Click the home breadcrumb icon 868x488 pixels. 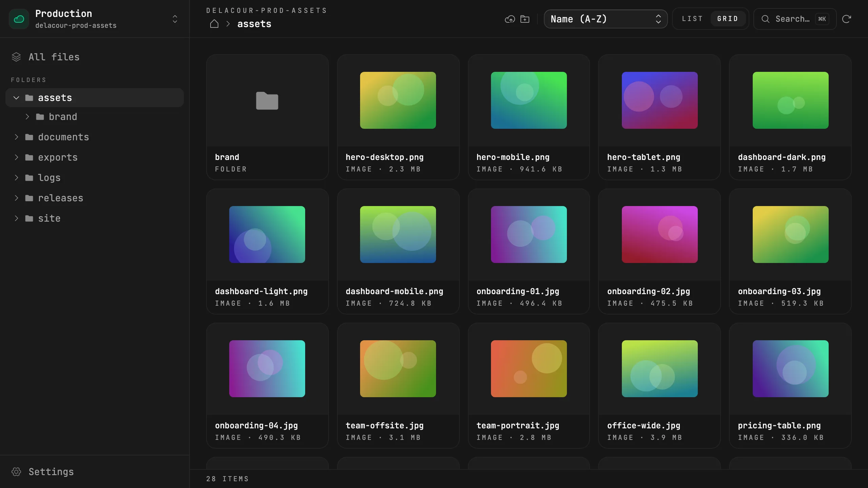(x=214, y=24)
